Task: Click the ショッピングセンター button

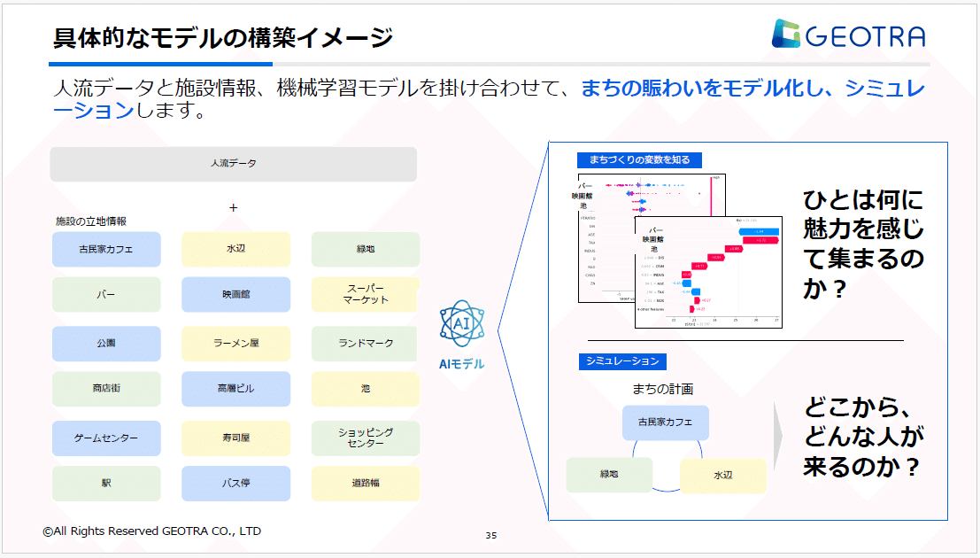Action: (x=365, y=438)
